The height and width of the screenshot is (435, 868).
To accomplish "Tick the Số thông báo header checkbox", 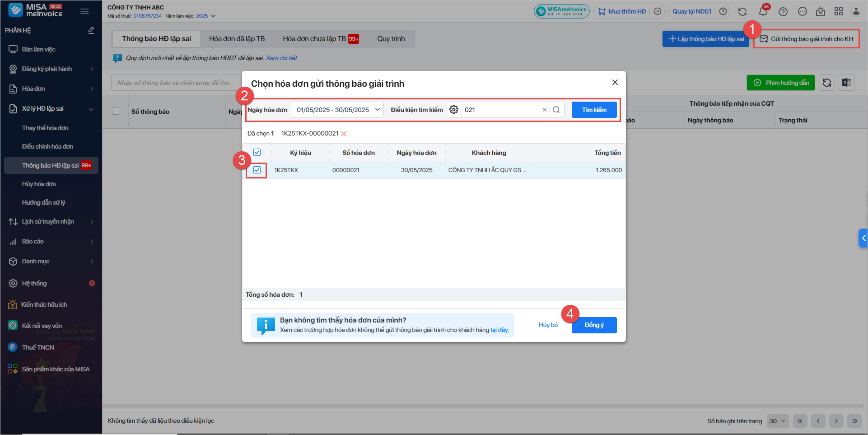I will [116, 111].
